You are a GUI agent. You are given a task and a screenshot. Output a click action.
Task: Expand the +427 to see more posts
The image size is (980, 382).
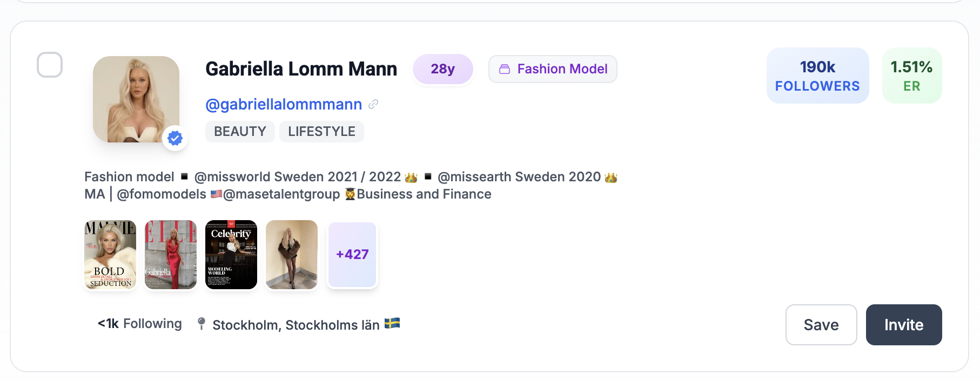click(352, 254)
